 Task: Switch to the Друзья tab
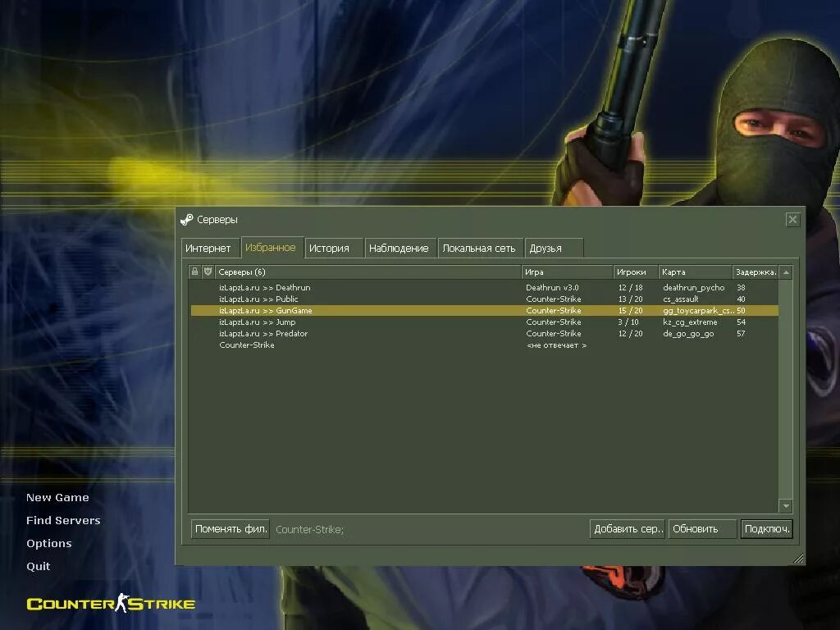pos(554,248)
